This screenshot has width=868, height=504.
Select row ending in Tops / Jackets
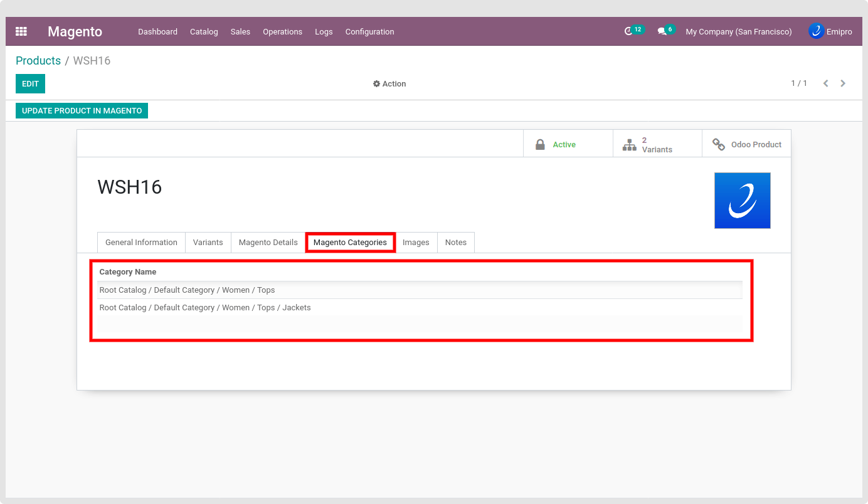pos(420,308)
